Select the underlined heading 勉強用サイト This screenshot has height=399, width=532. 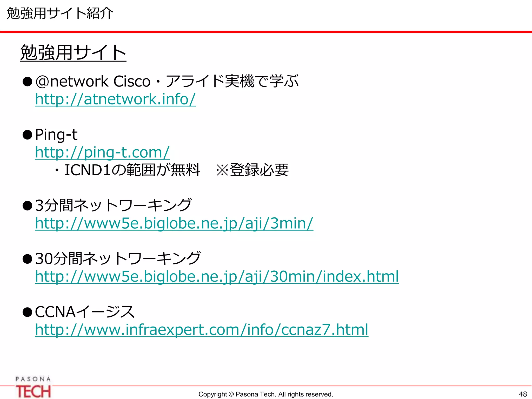click(73, 52)
